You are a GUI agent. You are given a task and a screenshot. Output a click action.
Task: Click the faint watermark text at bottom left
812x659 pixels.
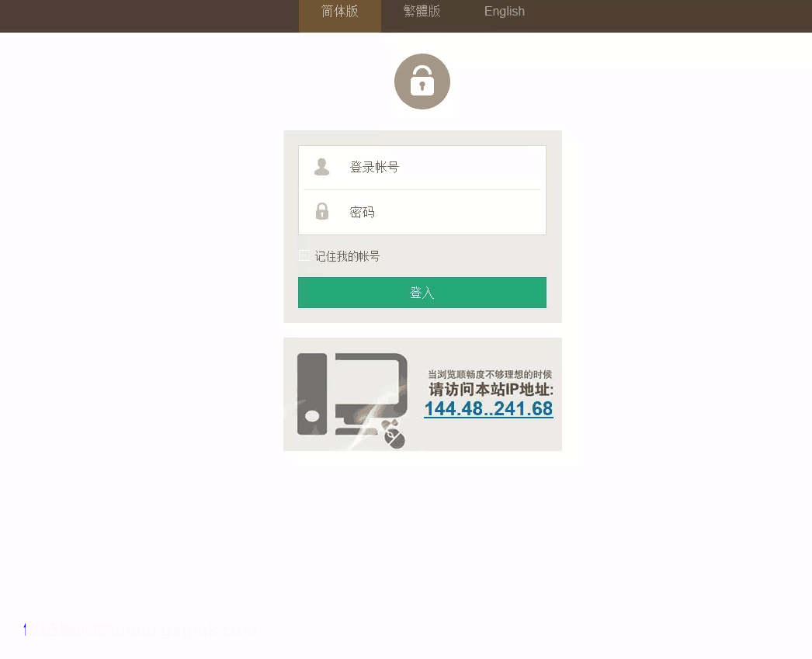click(142, 630)
